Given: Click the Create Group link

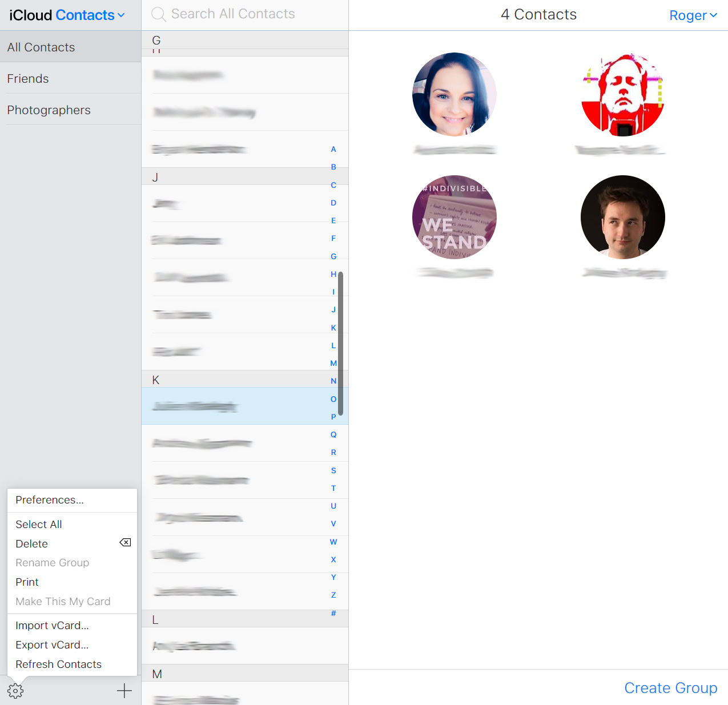Looking at the screenshot, I should [x=670, y=687].
